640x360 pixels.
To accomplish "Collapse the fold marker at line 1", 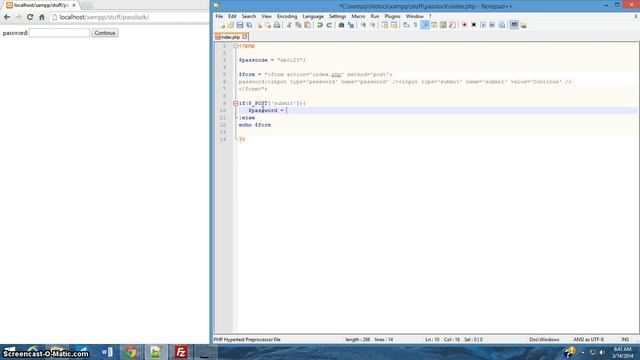I will coord(236,46).
